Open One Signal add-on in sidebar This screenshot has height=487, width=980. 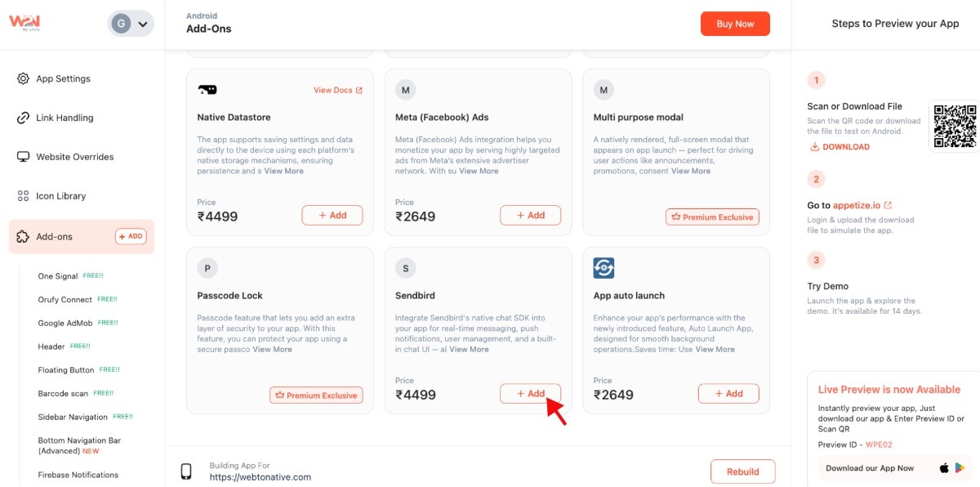[x=57, y=276]
